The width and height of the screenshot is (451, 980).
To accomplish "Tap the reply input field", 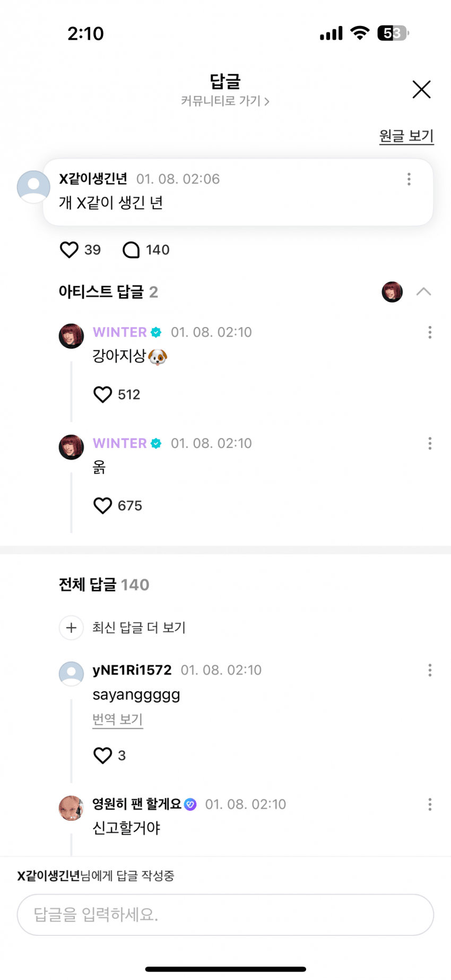I will click(226, 914).
